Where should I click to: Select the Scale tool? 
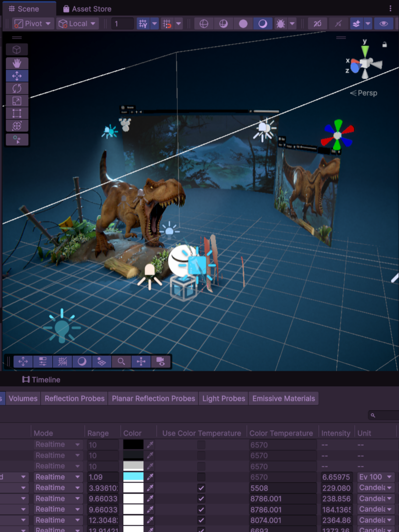17,101
